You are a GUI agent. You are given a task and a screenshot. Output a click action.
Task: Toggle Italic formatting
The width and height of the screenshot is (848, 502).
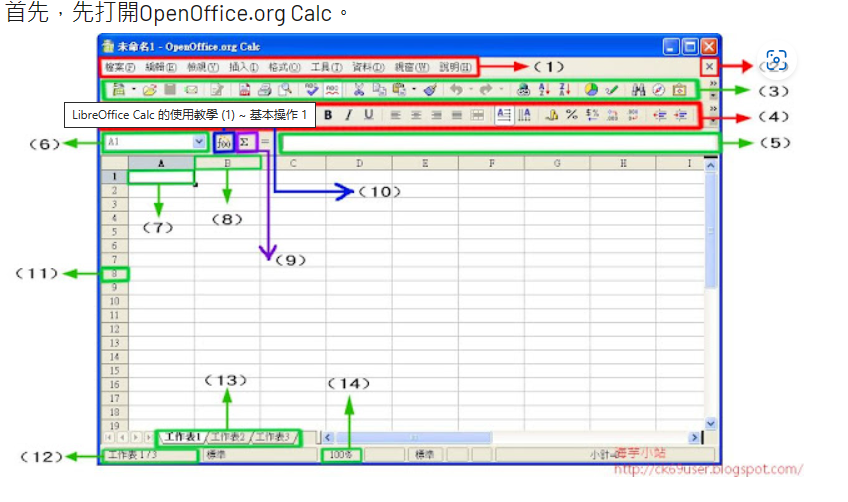click(x=348, y=115)
